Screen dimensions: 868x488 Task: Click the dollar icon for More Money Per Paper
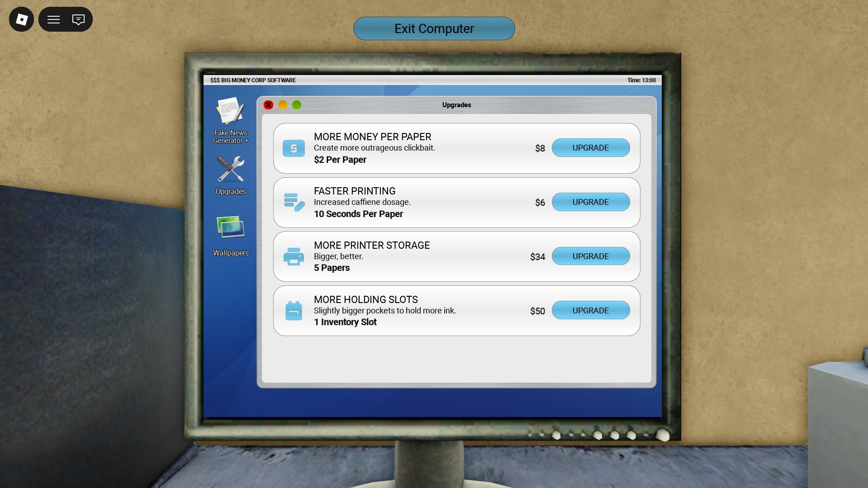(x=294, y=148)
